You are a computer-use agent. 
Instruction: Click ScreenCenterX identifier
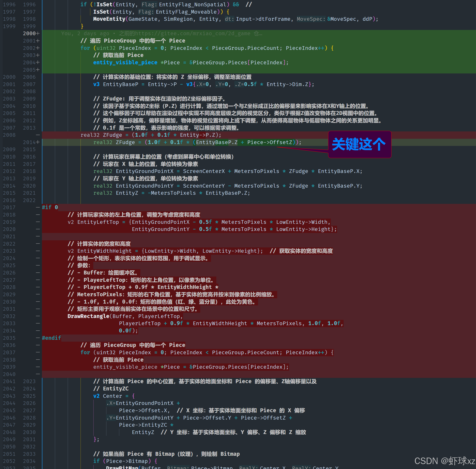204,171
